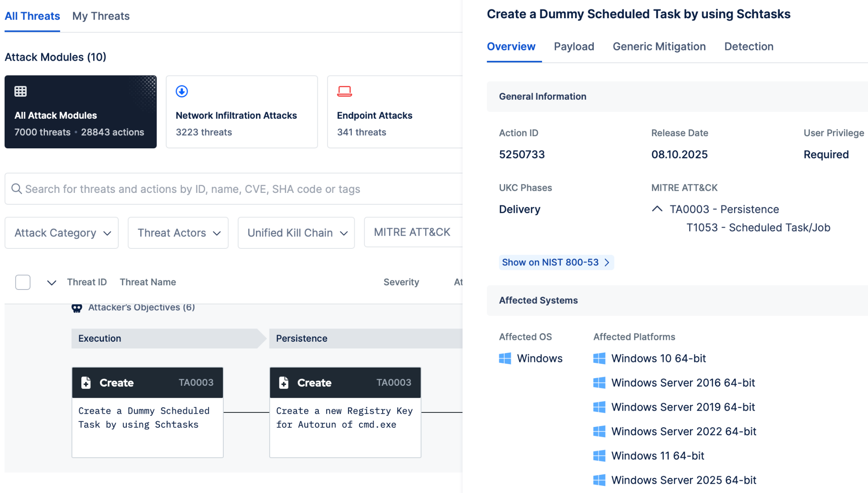Click the skull icon beside Attacker's Objectives

[x=77, y=307]
